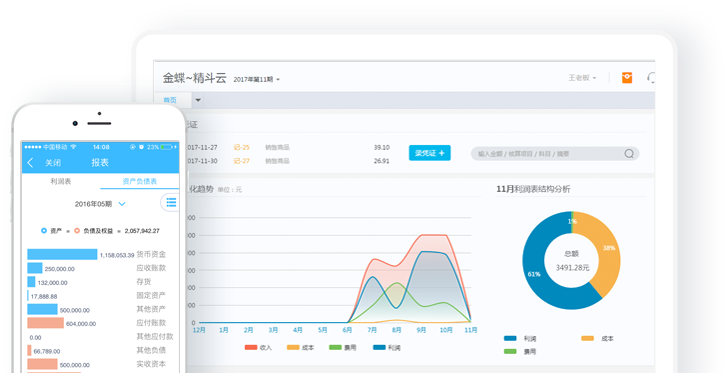Viewport: 728px width, 373px height.
Task: Click the 总额 3491.28元 donut center
Action: 572,261
